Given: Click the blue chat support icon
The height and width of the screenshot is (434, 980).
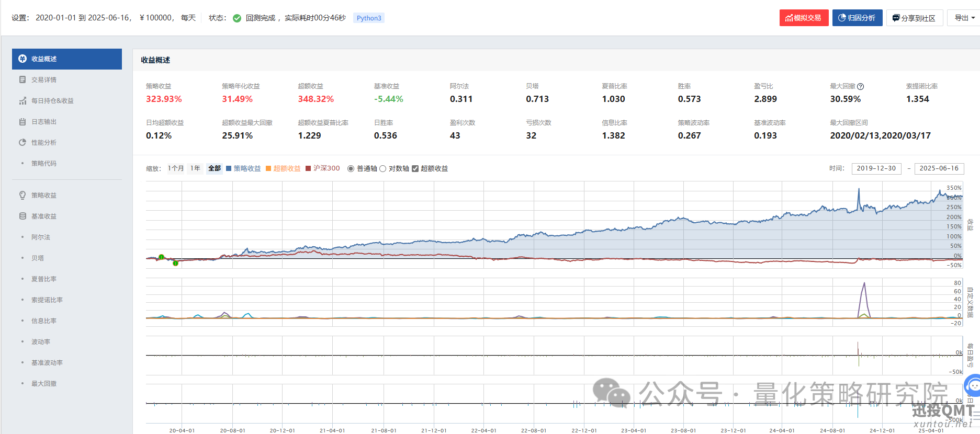Looking at the screenshot, I should point(973,386).
